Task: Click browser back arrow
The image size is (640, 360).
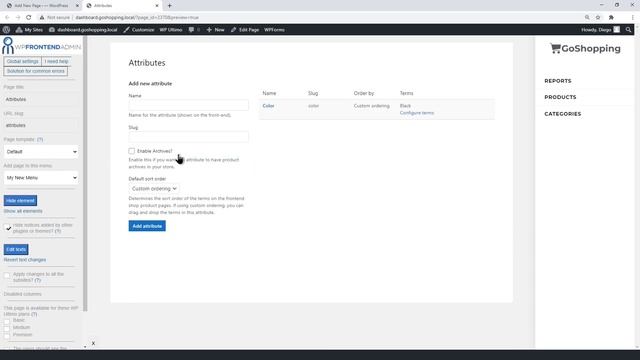Action: (x=7, y=18)
